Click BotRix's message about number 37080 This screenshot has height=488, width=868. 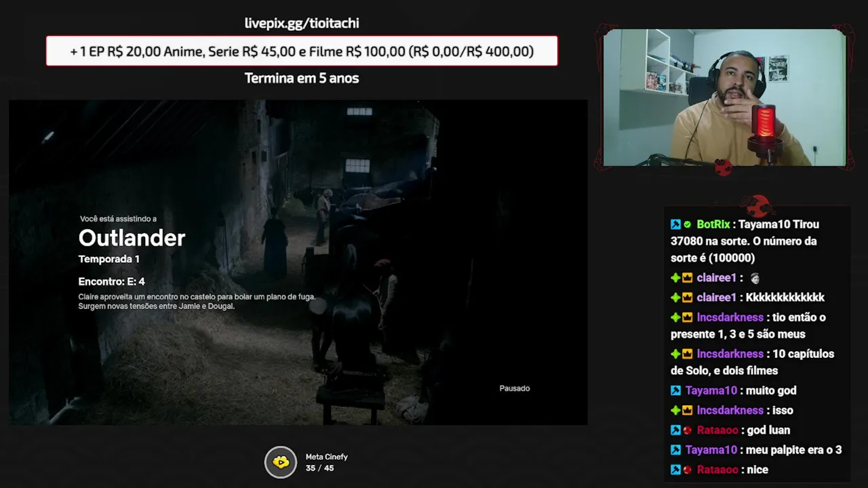pos(745,241)
